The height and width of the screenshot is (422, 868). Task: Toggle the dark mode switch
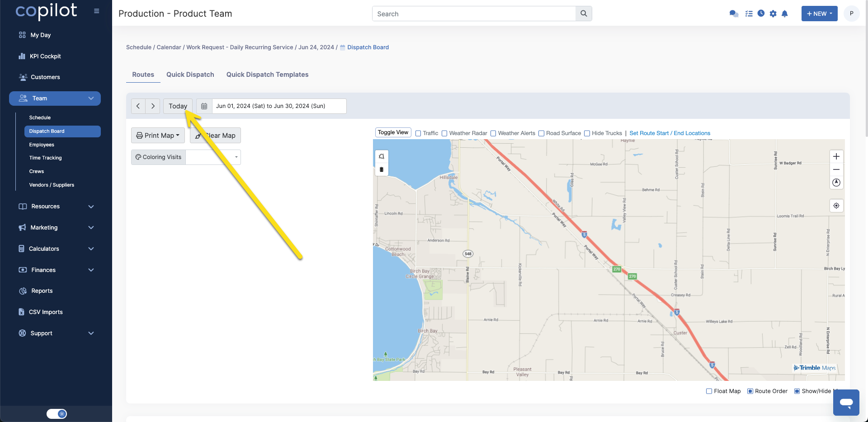click(57, 414)
